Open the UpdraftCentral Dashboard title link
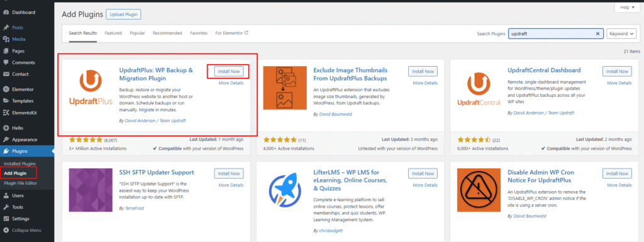 tap(544, 70)
